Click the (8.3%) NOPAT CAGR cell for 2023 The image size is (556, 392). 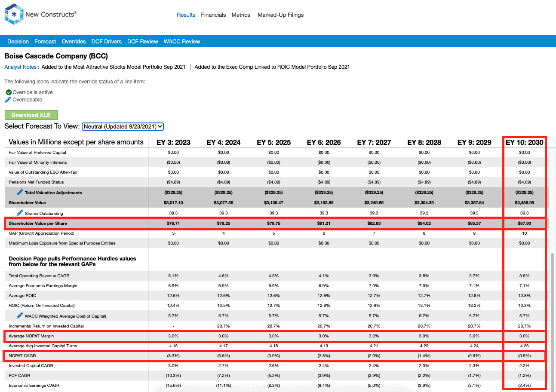(173, 355)
